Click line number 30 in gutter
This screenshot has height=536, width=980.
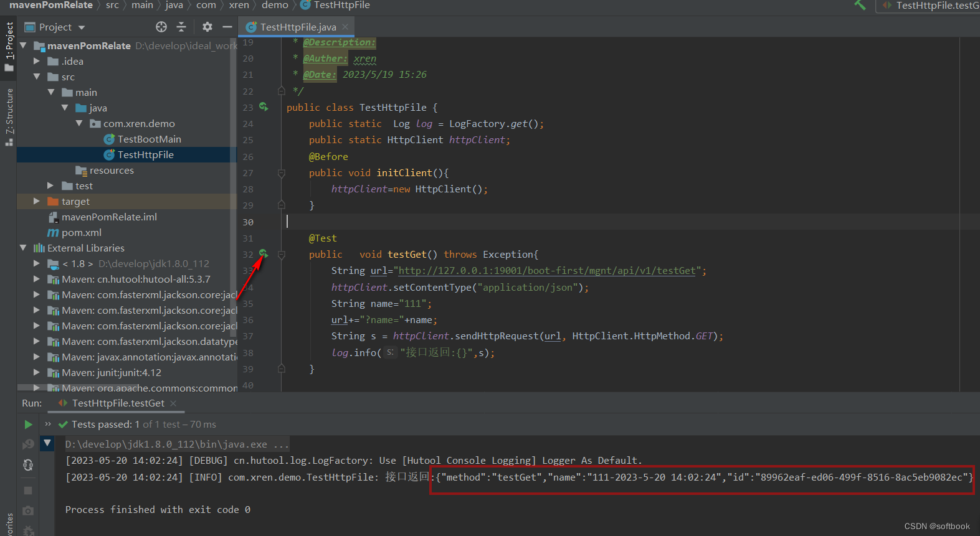(248, 222)
